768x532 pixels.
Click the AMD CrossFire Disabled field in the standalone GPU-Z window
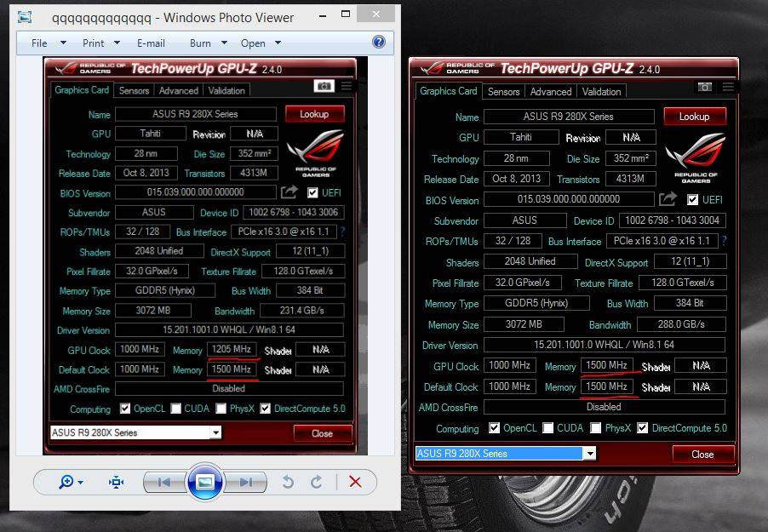click(605, 407)
